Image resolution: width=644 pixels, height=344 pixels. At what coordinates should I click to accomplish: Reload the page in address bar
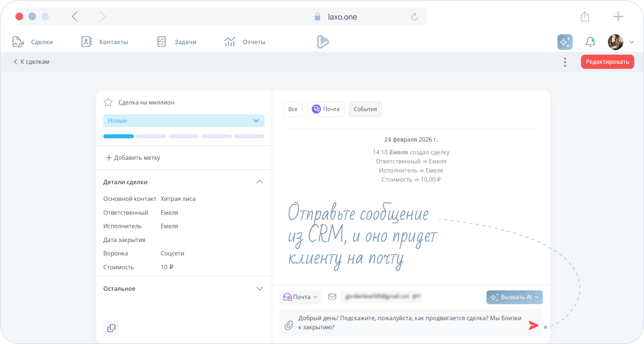[x=414, y=17]
